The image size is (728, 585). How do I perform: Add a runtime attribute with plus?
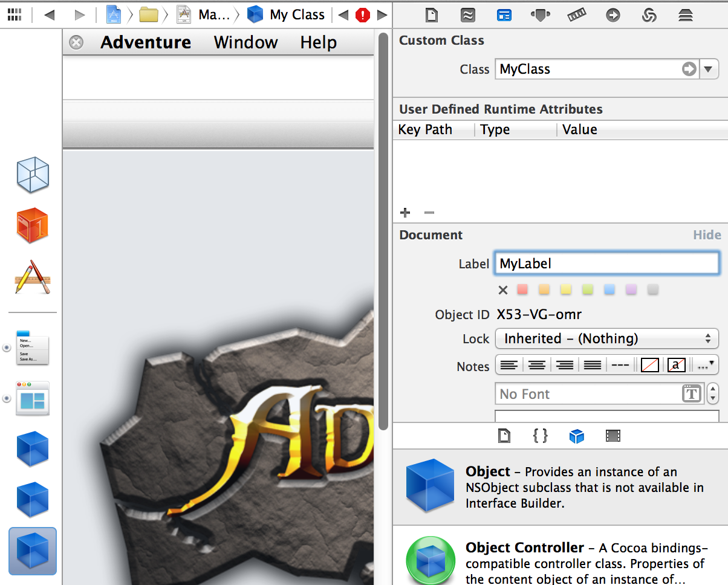(x=405, y=213)
